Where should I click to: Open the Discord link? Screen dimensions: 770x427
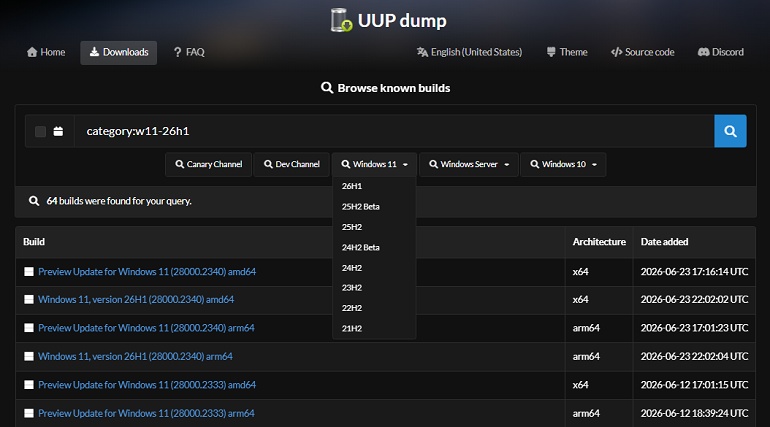pyautogui.click(x=720, y=52)
